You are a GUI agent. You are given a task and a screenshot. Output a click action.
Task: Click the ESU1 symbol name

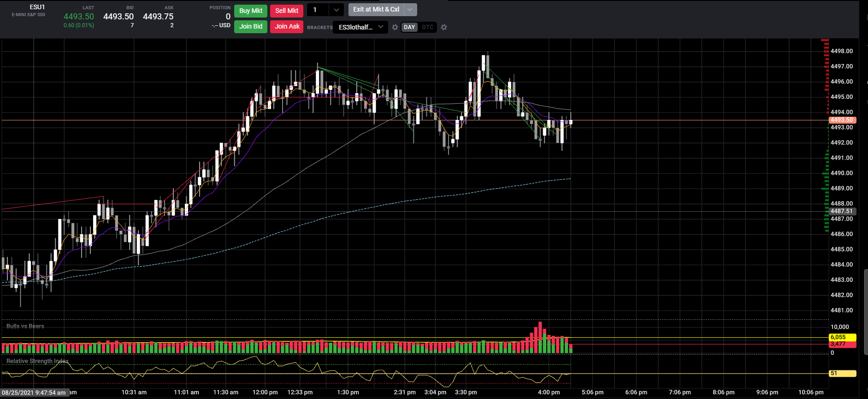(x=37, y=7)
